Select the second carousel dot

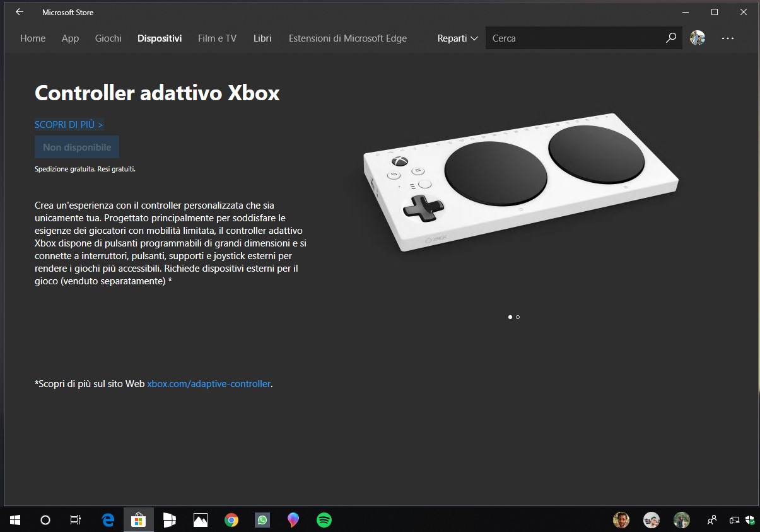518,317
